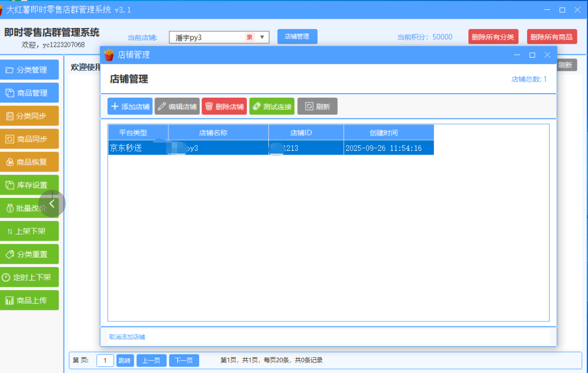Click 测试连接 button
Image resolution: width=588 pixels, height=373 pixels.
click(x=272, y=106)
